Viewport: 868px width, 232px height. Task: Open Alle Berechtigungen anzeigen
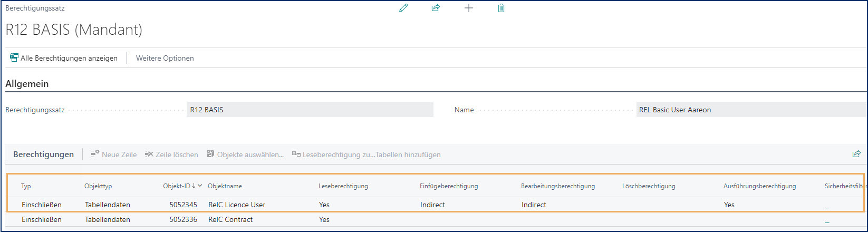pyautogui.click(x=64, y=58)
